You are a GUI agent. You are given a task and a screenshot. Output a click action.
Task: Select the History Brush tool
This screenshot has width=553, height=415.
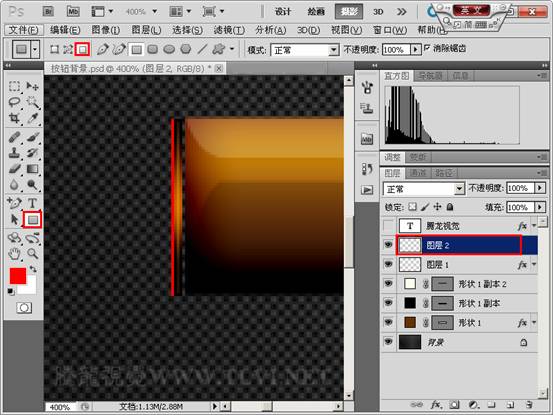(x=32, y=153)
